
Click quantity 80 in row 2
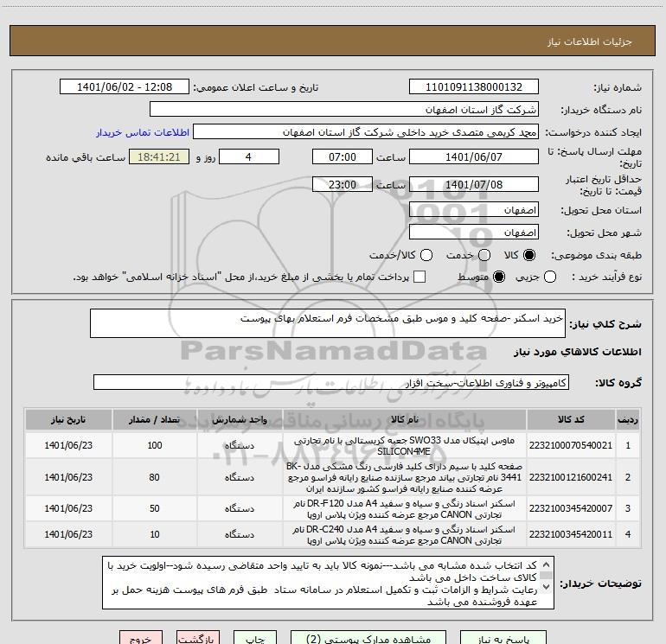[155, 477]
